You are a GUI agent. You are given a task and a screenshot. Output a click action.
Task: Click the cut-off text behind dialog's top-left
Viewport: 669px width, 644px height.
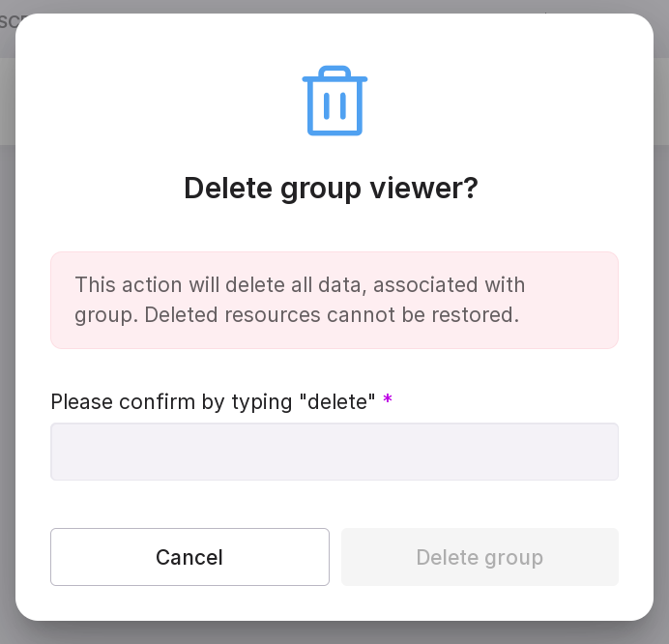[x=8, y=21]
